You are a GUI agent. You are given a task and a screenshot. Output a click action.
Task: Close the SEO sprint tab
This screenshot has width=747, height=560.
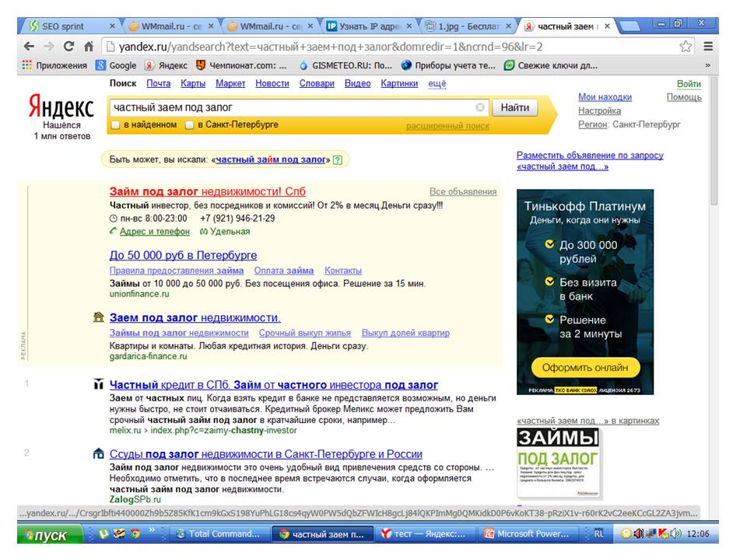click(112, 26)
